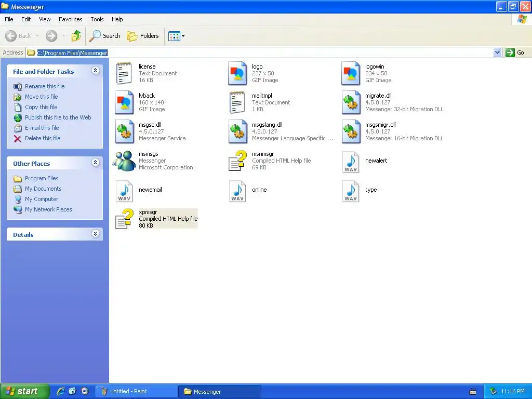
Task: Select the xpmsgr help file icon
Action: tap(124, 219)
